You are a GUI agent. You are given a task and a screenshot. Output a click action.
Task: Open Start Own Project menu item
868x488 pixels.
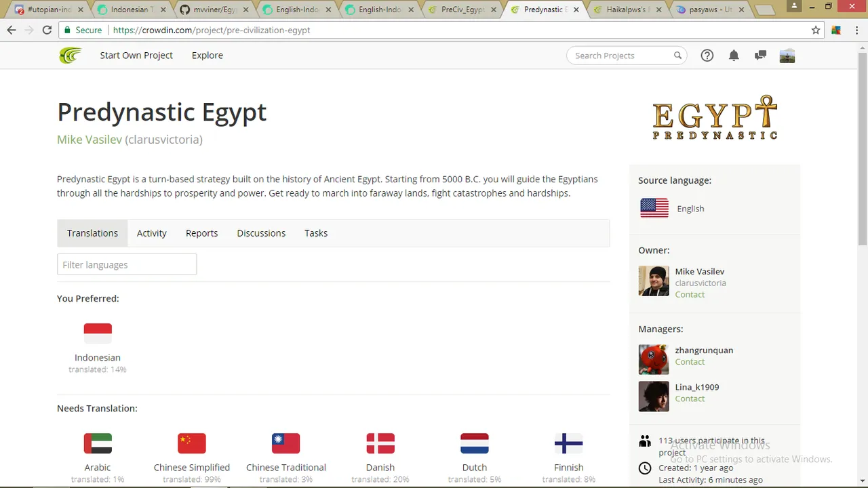[136, 56]
